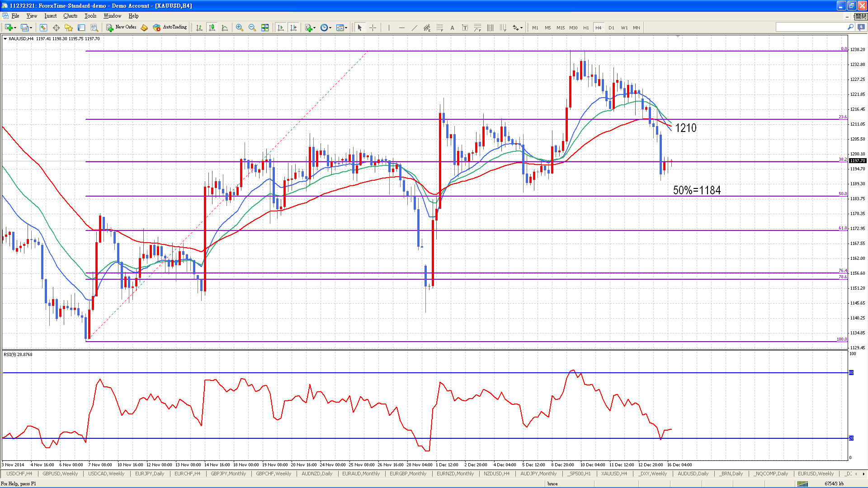868x488 pixels.
Task: Switch to the XAUUSD,H4 chart tab
Action: pyautogui.click(x=614, y=474)
